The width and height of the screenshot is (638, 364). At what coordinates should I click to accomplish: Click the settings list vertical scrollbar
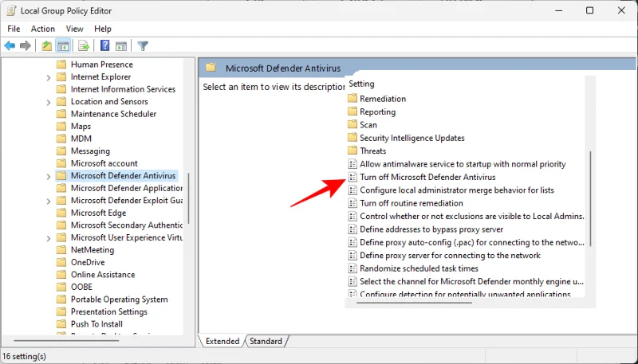pos(590,198)
